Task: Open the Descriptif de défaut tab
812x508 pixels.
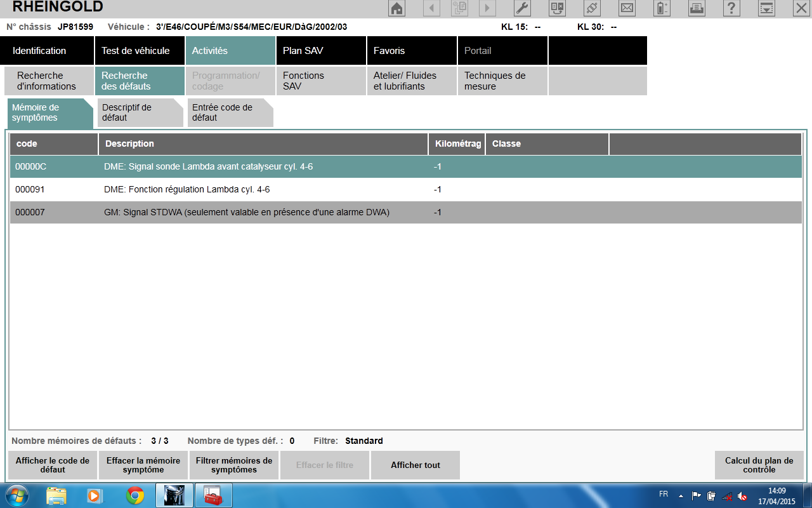Action: pos(140,113)
